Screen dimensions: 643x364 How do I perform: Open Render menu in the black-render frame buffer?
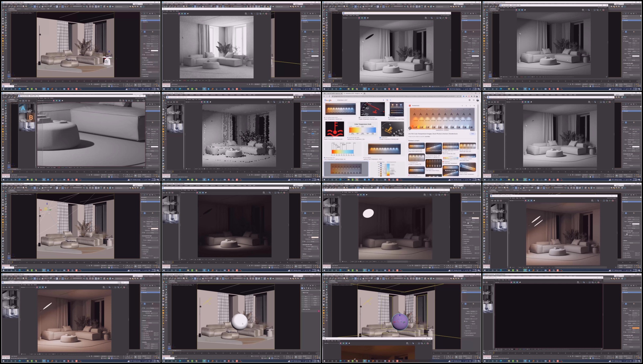[x=499, y=280]
